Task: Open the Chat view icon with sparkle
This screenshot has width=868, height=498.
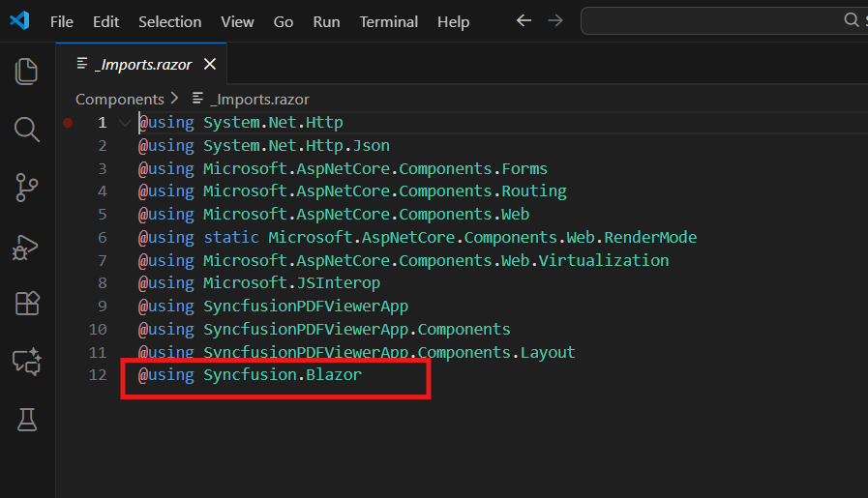Action: [x=26, y=362]
